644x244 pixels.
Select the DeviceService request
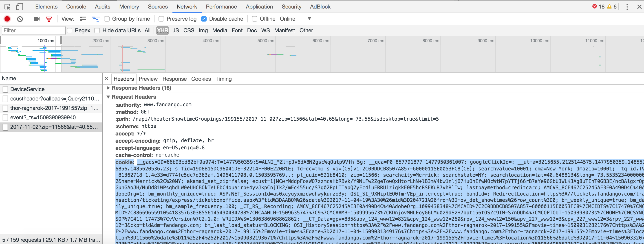[27, 89]
